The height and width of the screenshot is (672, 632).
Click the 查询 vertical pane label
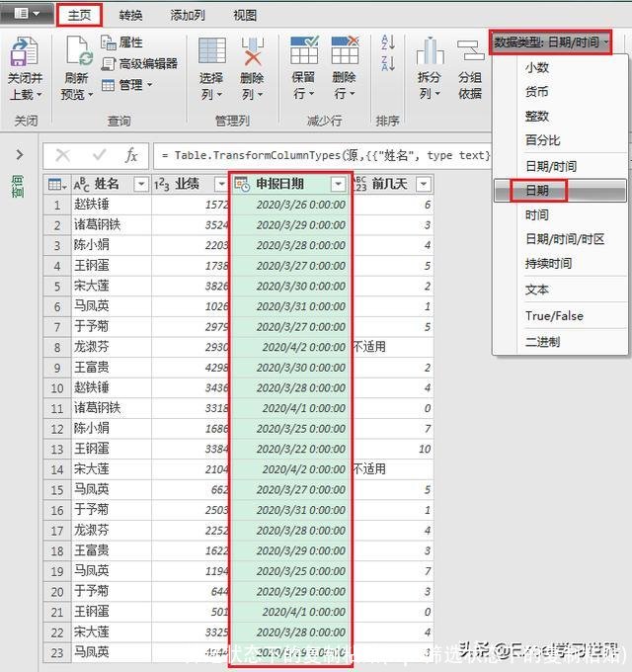[18, 186]
